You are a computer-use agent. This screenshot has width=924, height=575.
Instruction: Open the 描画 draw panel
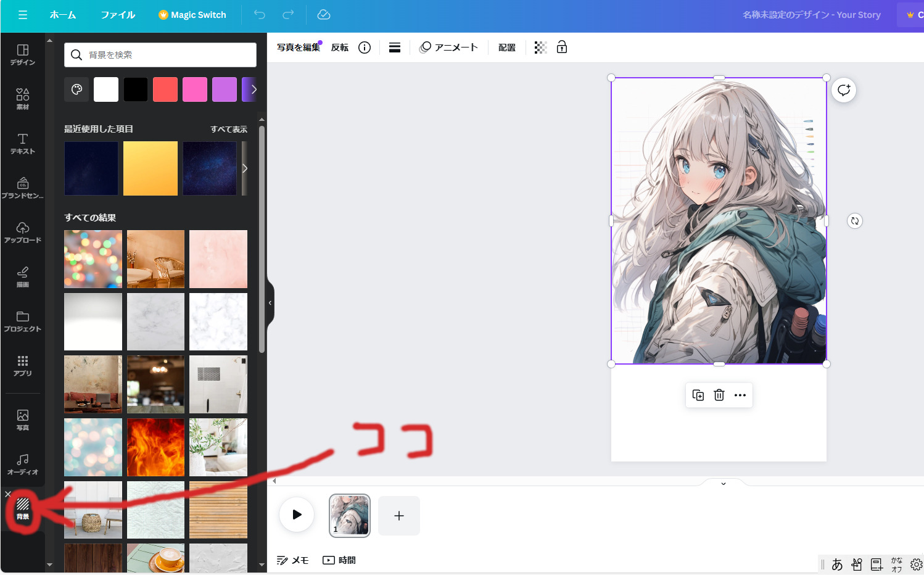23,277
